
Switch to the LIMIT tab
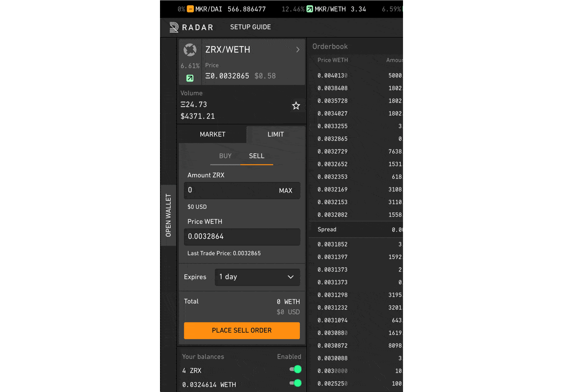coord(276,134)
